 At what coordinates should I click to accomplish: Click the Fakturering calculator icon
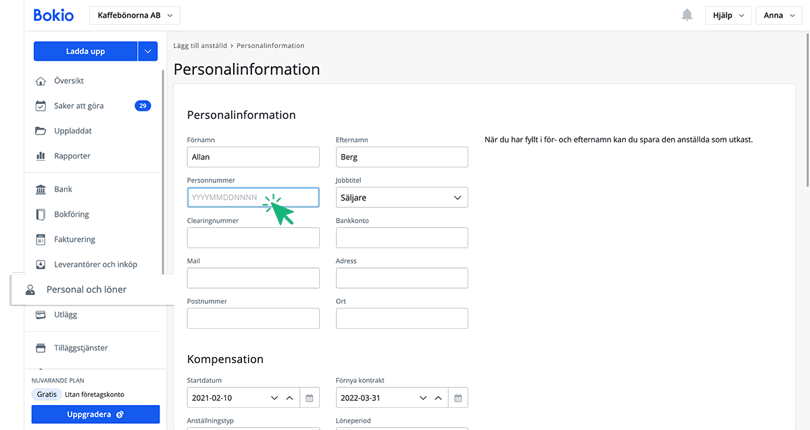[41, 239]
